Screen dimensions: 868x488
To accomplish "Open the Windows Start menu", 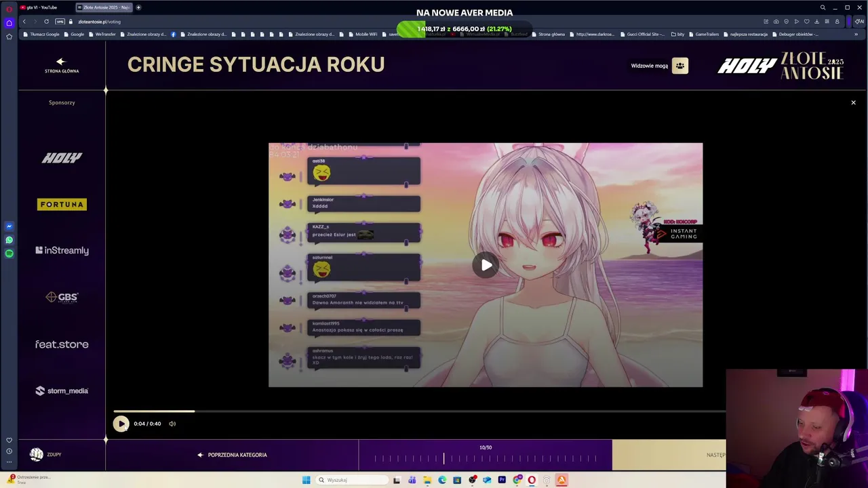I will click(x=306, y=480).
